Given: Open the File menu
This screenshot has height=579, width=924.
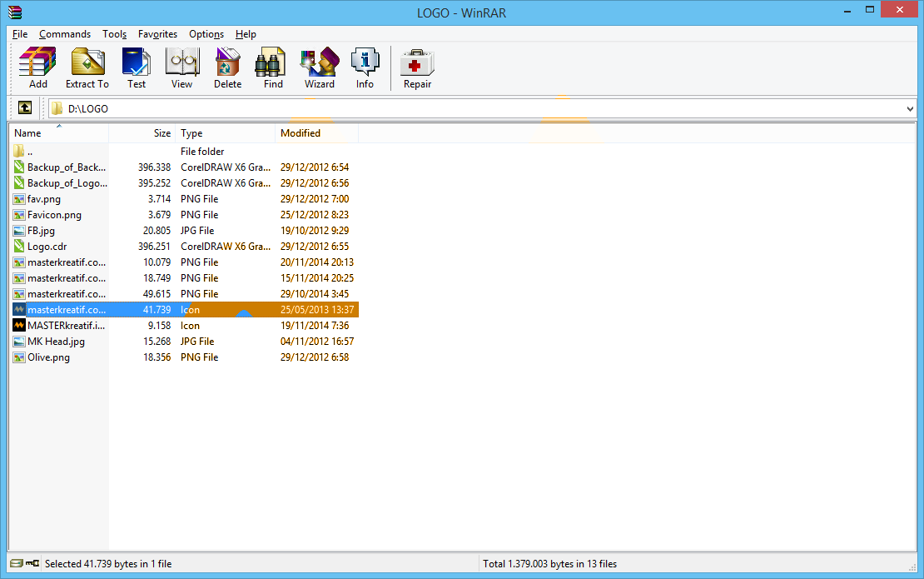Looking at the screenshot, I should 20,34.
